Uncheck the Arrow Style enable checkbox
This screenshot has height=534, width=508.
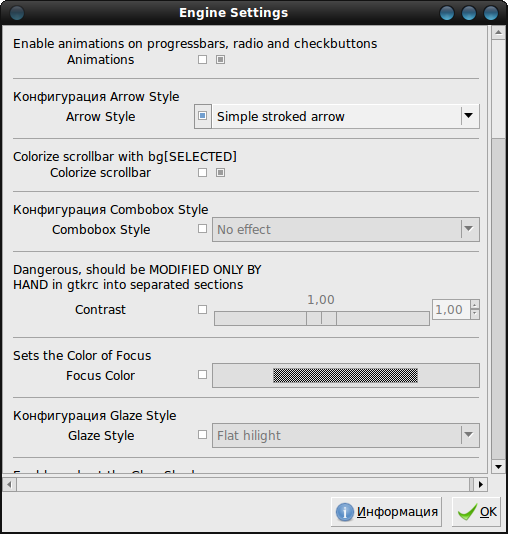[203, 116]
